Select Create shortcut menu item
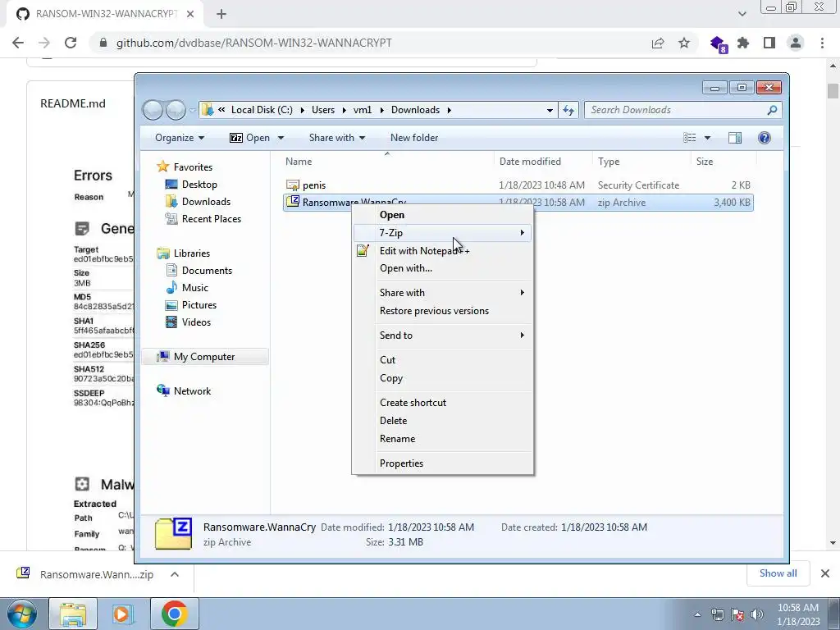Screen dimensions: 840x630 pos(442,403)
